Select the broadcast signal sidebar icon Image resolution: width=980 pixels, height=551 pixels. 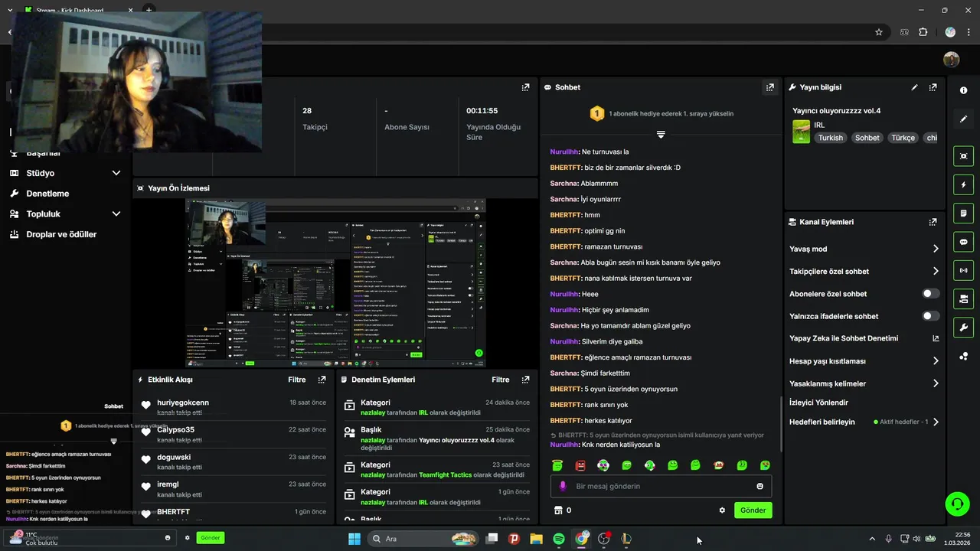click(963, 270)
